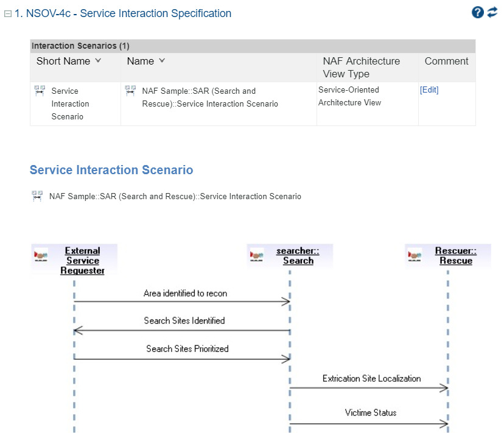Open the Service Interaction Scenario heading link
The image size is (504, 433).
(x=111, y=170)
